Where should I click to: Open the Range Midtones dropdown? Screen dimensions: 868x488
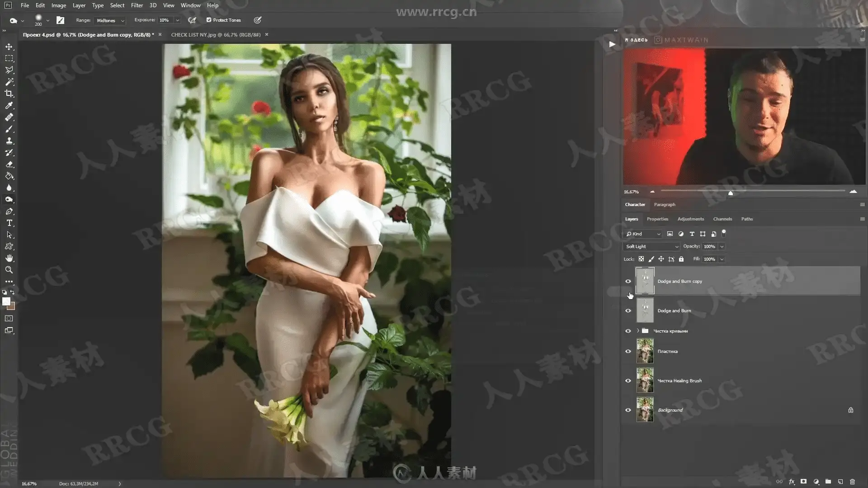(x=110, y=20)
